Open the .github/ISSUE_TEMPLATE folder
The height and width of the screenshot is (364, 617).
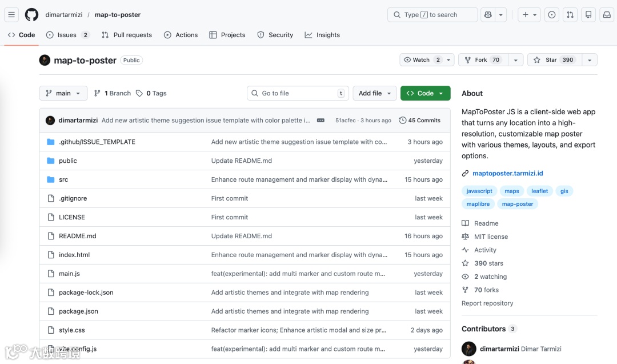(x=97, y=142)
